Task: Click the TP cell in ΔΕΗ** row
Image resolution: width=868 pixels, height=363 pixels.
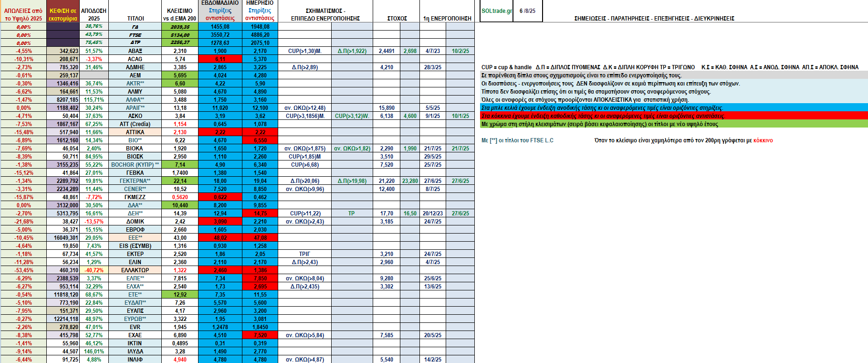Action: pyautogui.click(x=352, y=214)
